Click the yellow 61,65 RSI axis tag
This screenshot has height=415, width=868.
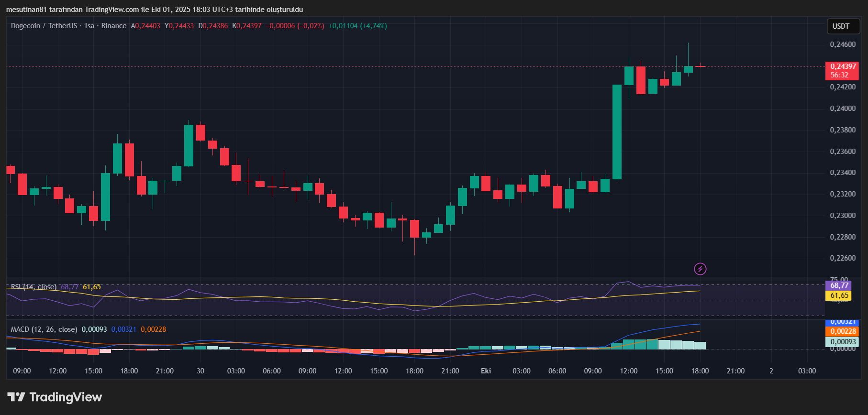click(x=838, y=295)
